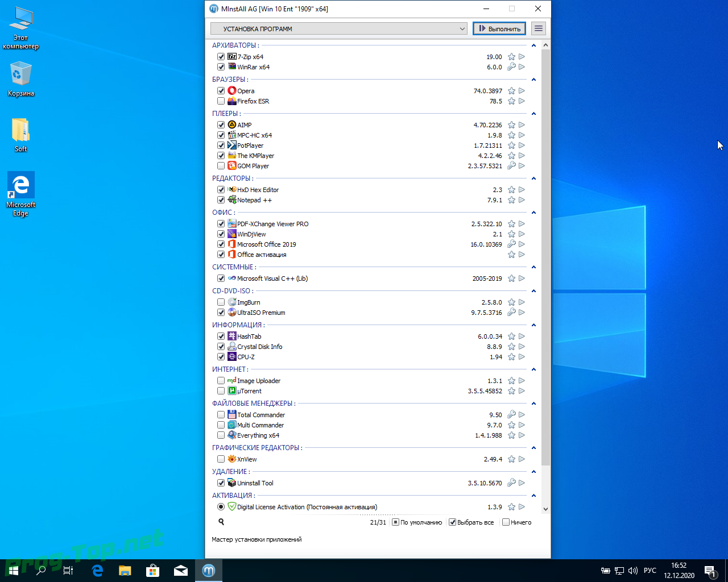Click the scroll down arrow of the list
The height and width of the screenshot is (582, 728).
pyautogui.click(x=545, y=509)
